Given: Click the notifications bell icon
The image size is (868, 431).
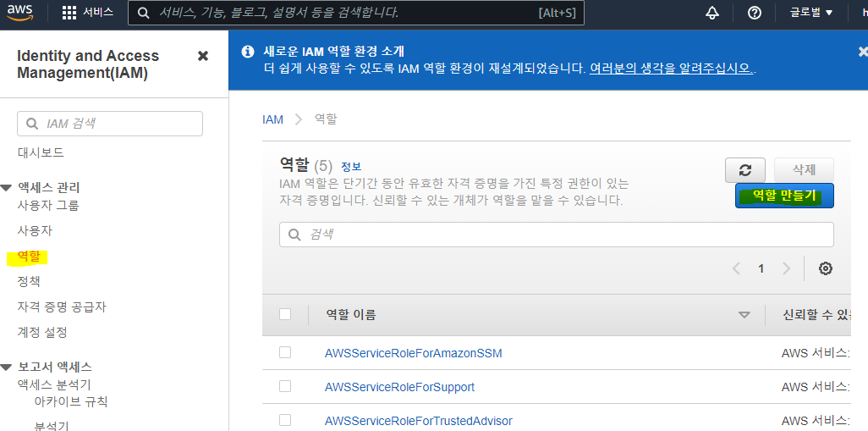Looking at the screenshot, I should pyautogui.click(x=712, y=13).
